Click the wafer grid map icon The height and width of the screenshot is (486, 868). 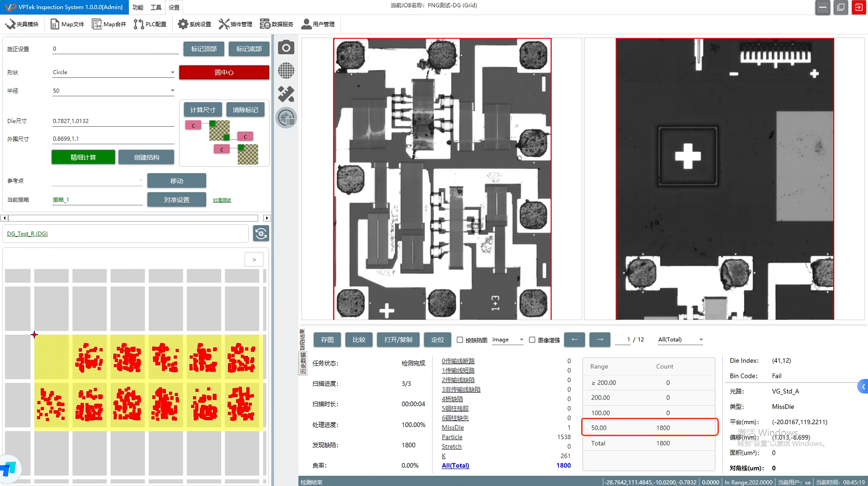click(286, 71)
